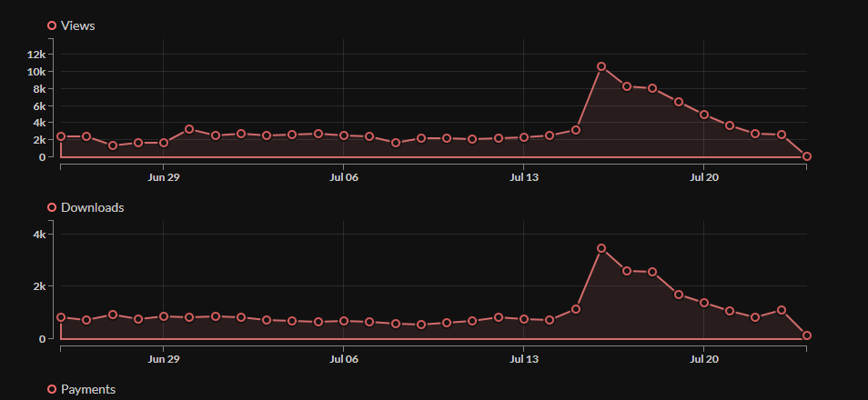The height and width of the screenshot is (400, 868).
Task: Click the Downloads data point at Jun 29
Action: 163,316
